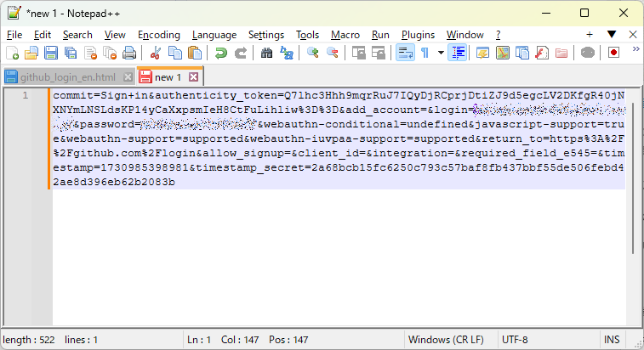
Task: Open the View menu
Action: (115, 35)
